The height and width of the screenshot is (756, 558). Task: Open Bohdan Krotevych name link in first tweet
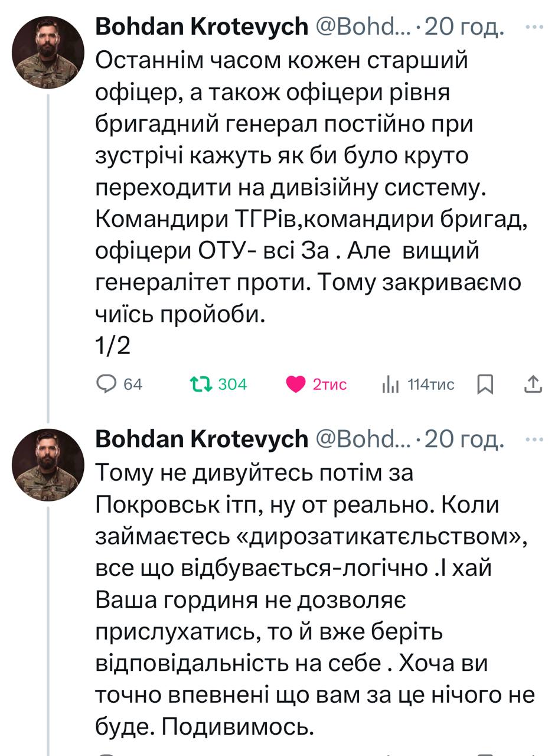click(201, 27)
